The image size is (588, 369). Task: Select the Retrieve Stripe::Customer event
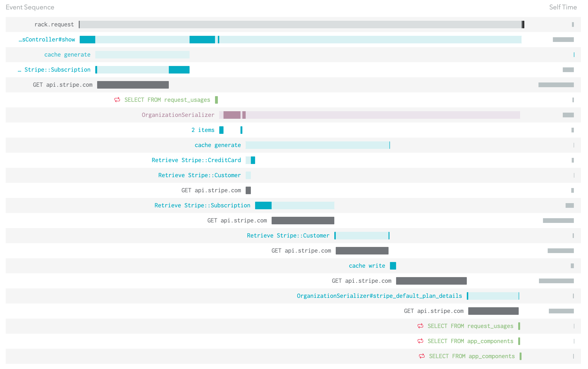click(199, 175)
